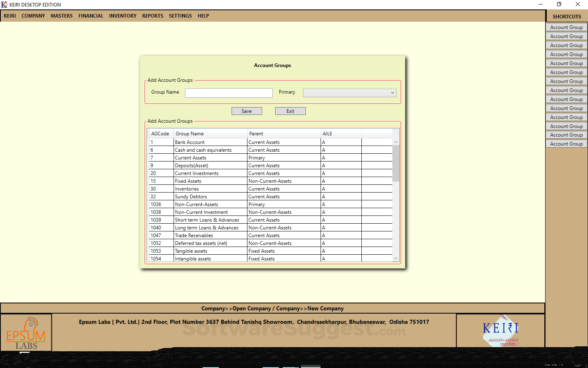Click the dropdown arrow next to Primary

tap(392, 93)
